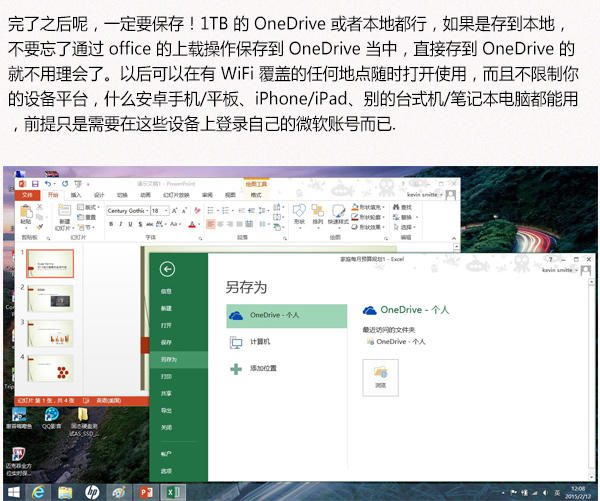Decrease font size with the smaller A icon

(184, 211)
